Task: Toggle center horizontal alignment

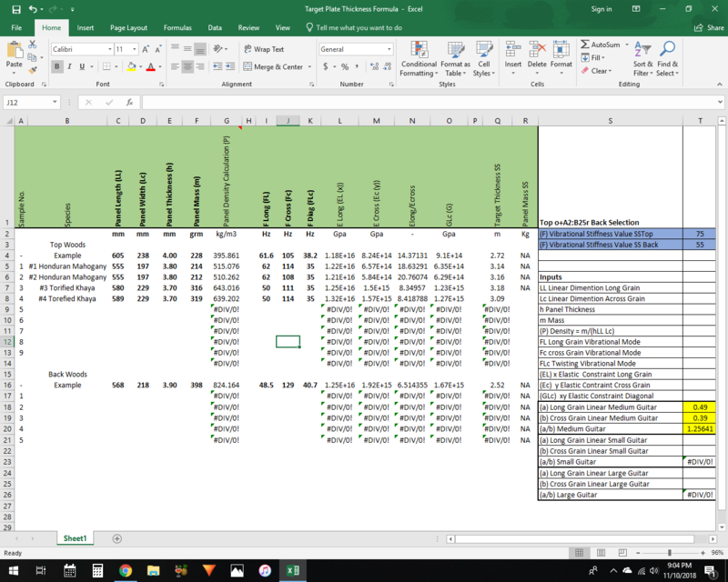Action: [187, 66]
